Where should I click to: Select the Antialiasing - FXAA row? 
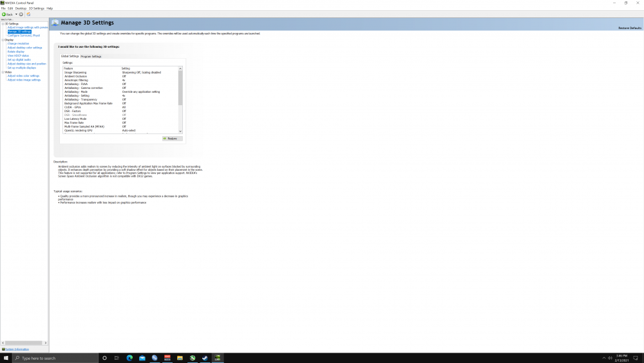[x=121, y=84]
